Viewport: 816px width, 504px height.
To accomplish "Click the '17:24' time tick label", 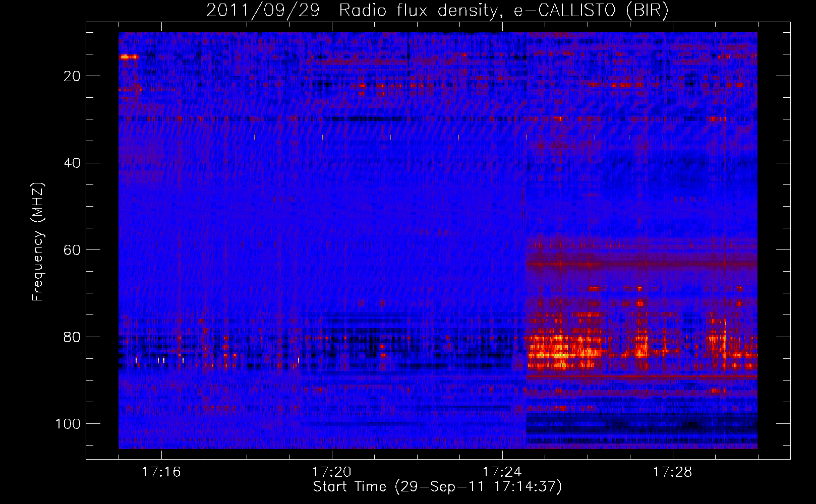I will [502, 472].
